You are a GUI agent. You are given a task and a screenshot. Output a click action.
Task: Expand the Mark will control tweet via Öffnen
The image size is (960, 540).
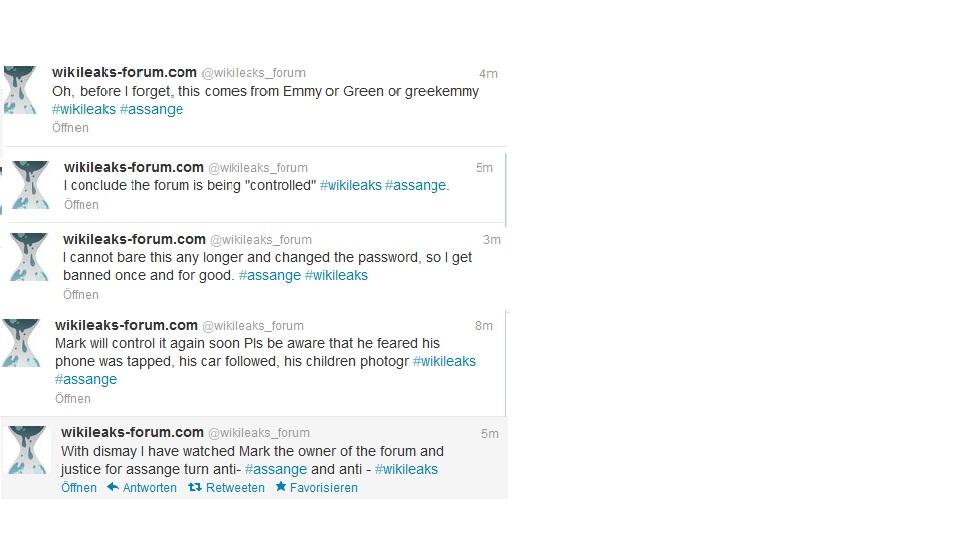click(73, 399)
